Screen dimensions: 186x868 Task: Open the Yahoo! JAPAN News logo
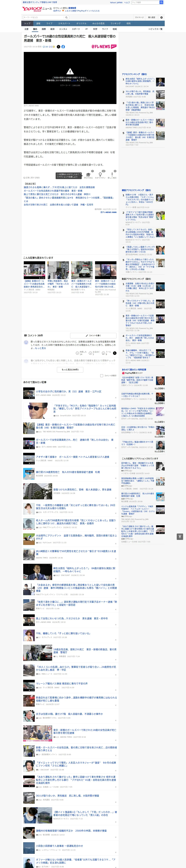37,9
